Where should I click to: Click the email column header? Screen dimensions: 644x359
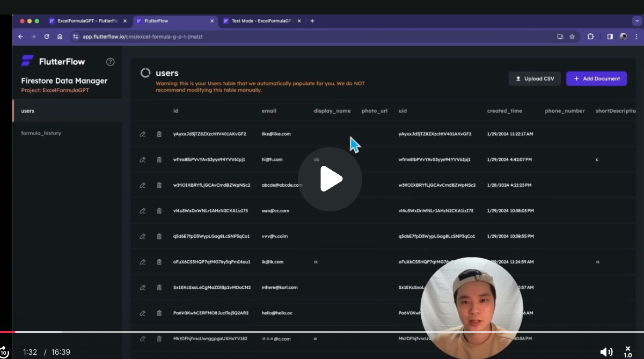269,111
